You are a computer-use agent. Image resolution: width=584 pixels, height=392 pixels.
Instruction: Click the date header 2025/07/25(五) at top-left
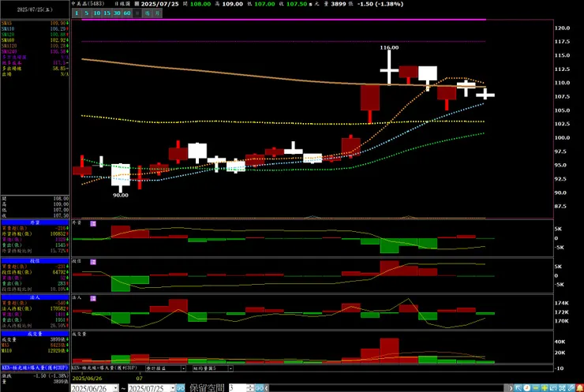tap(35, 9)
